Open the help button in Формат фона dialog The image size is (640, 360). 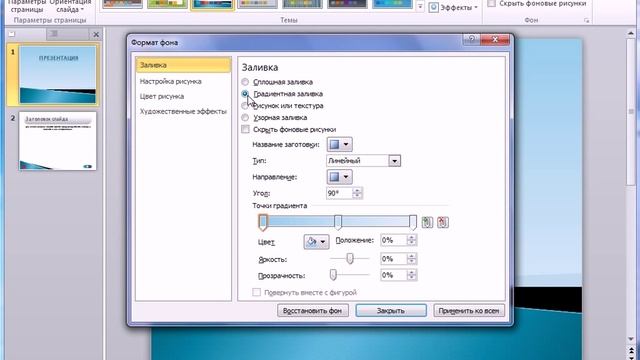pos(472,40)
